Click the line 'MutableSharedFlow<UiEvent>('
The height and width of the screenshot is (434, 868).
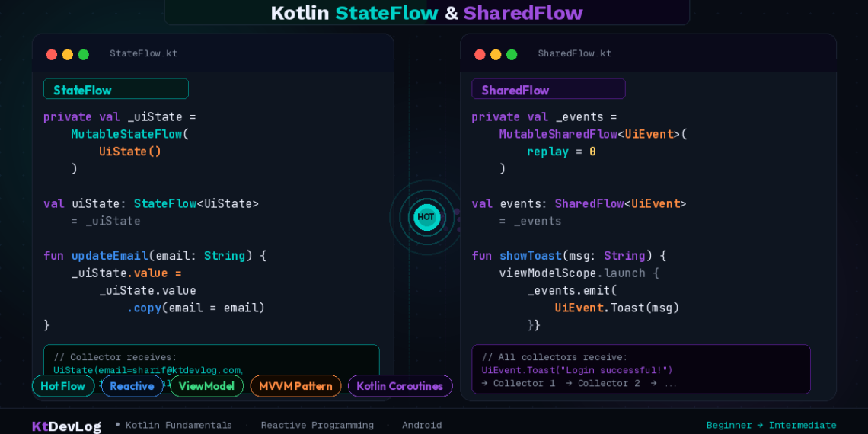593,135
